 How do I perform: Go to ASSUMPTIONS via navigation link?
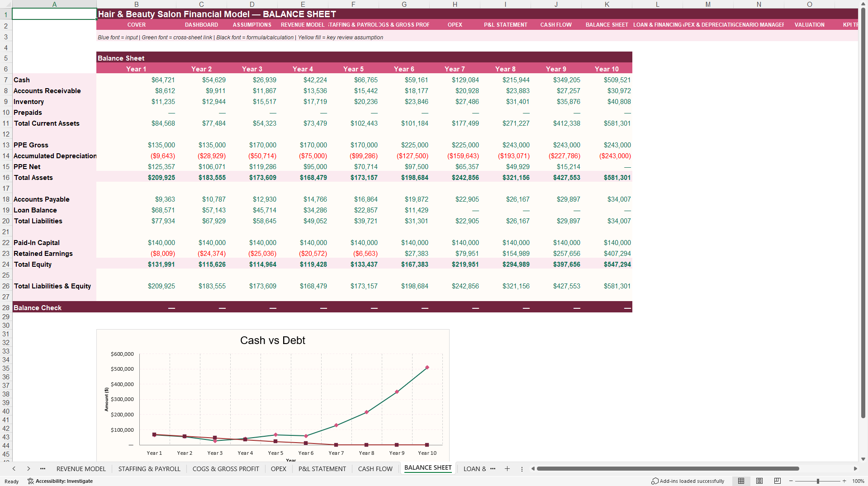coord(252,25)
